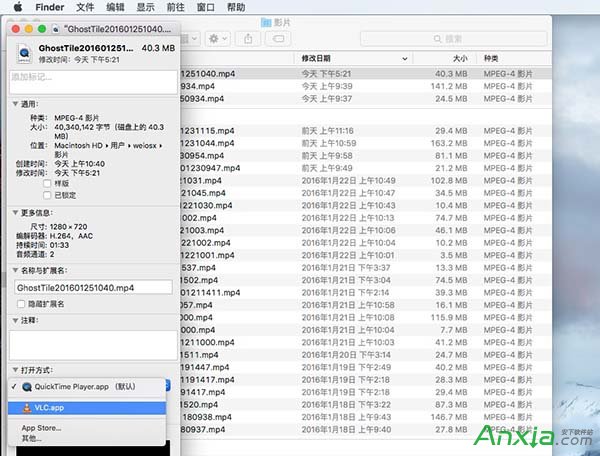Viewport: 600px width, 456px height.
Task: Select the file row 30954.mp4
Action: pos(366,156)
